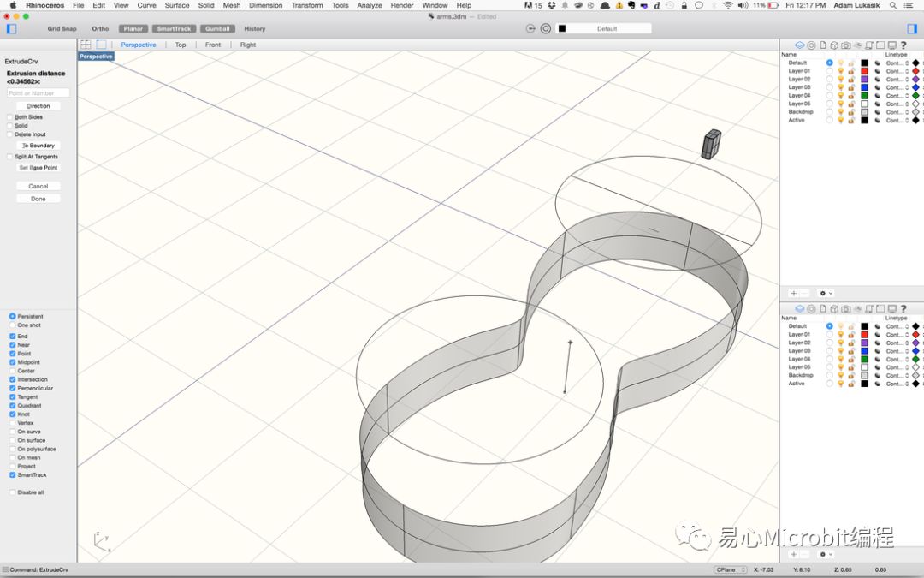Click Layer 04 green color swatch in upper panel

point(864,96)
